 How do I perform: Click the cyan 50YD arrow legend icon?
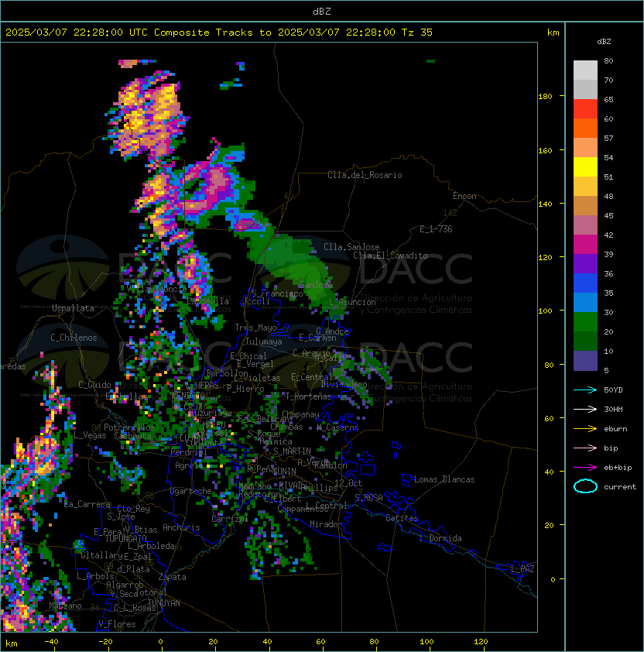pyautogui.click(x=585, y=389)
